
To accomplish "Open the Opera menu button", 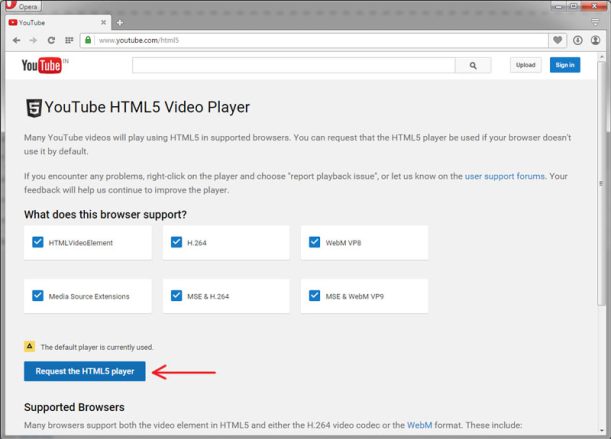I will 23,6.
